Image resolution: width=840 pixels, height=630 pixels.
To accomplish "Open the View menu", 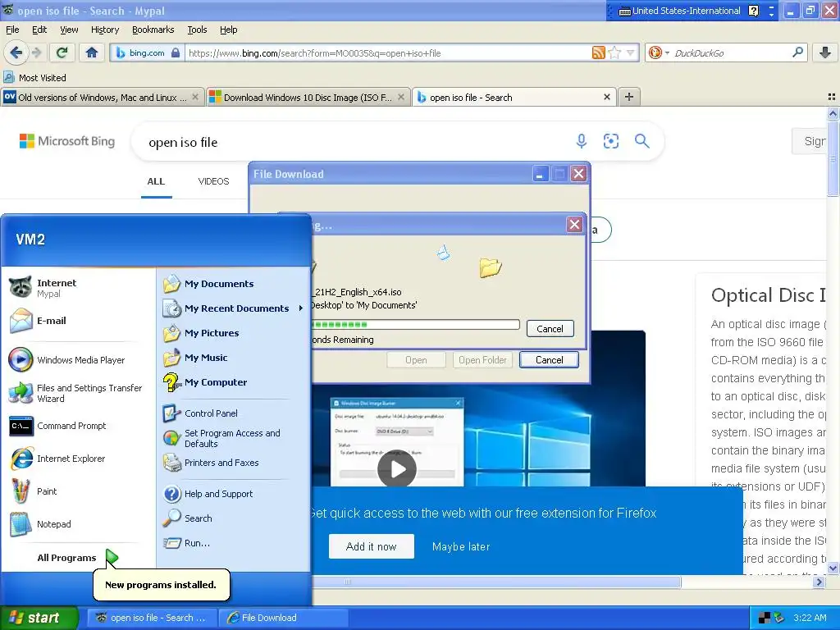I will coord(69,30).
